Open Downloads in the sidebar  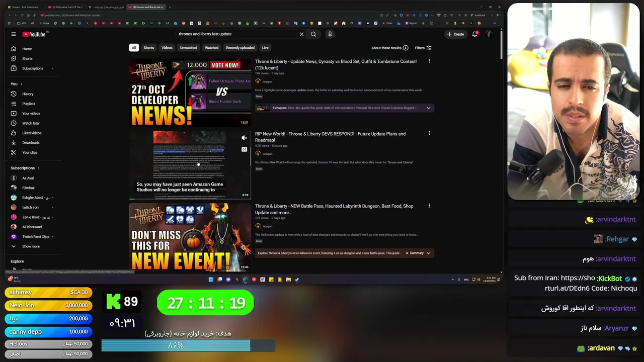pyautogui.click(x=31, y=143)
